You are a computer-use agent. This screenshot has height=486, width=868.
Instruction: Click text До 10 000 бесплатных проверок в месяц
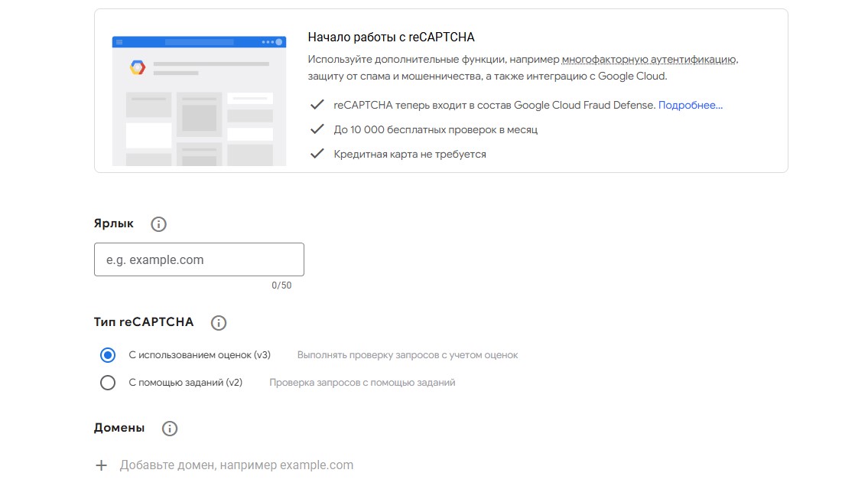coord(436,129)
